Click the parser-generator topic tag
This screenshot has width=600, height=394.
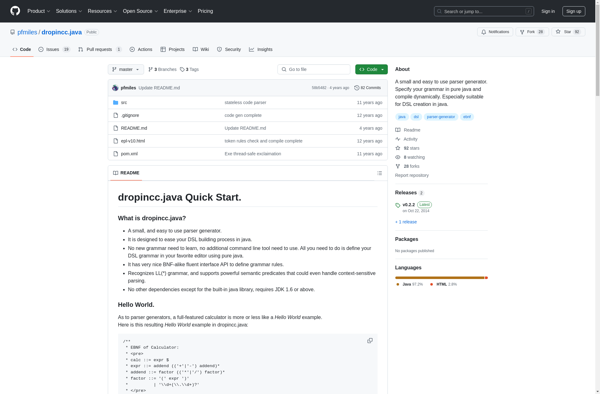coord(441,117)
